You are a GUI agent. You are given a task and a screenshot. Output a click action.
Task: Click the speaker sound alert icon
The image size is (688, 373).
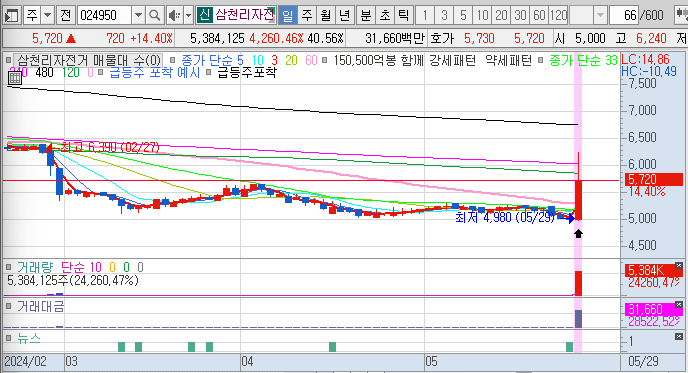(174, 16)
